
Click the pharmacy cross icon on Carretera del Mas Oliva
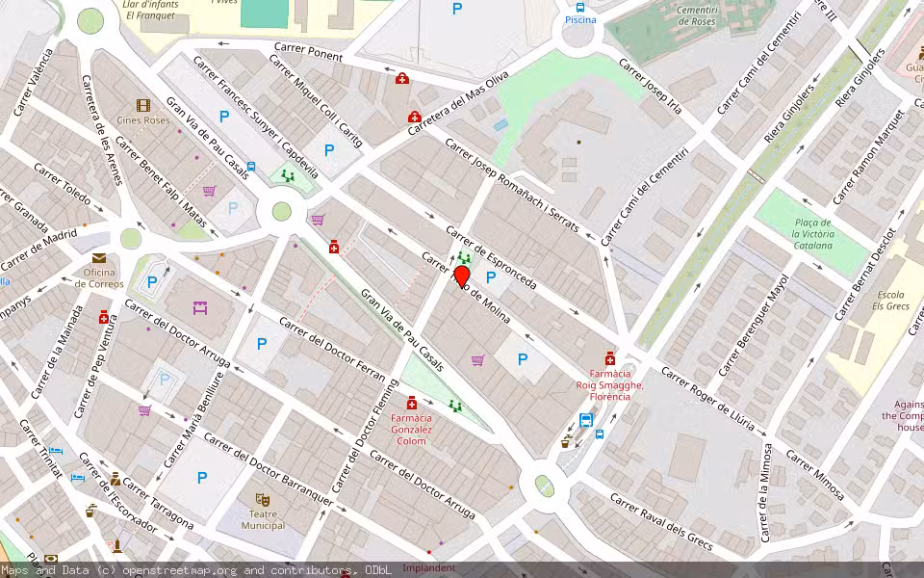[415, 117]
